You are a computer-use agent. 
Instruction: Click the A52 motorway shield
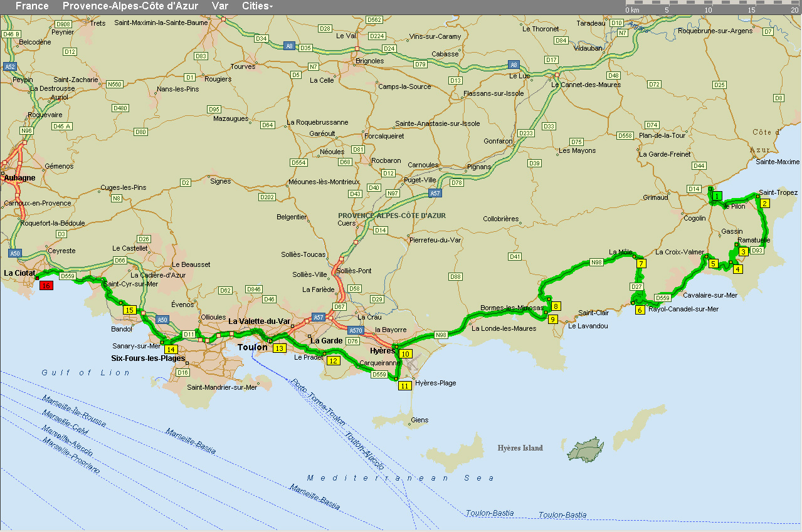pyautogui.click(x=9, y=66)
